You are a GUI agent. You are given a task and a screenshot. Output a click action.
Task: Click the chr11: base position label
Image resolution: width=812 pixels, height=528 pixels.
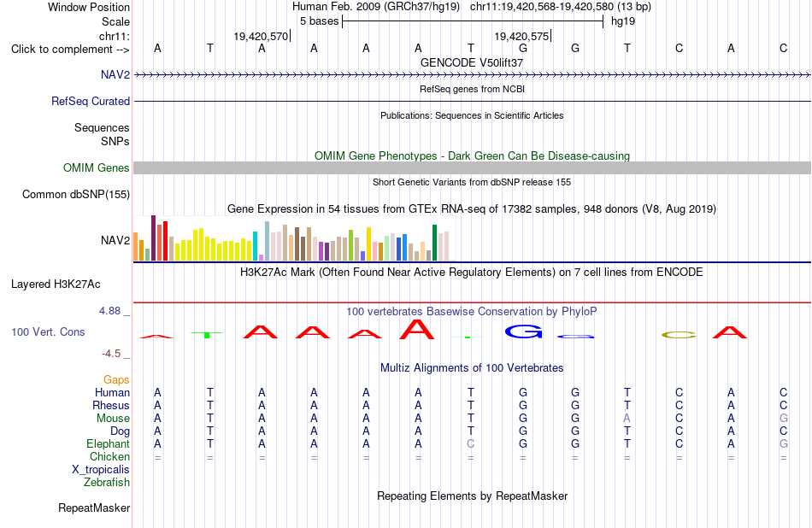tap(114, 36)
